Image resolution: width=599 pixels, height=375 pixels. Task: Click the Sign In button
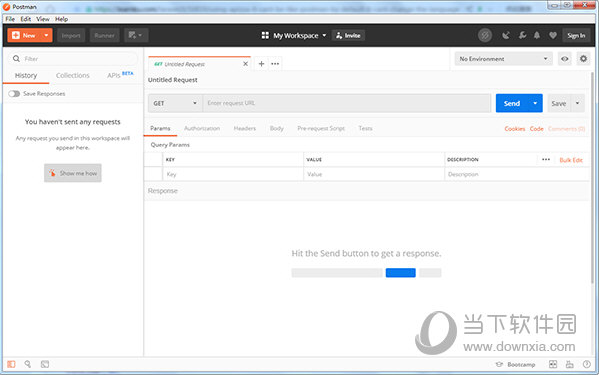click(x=576, y=36)
